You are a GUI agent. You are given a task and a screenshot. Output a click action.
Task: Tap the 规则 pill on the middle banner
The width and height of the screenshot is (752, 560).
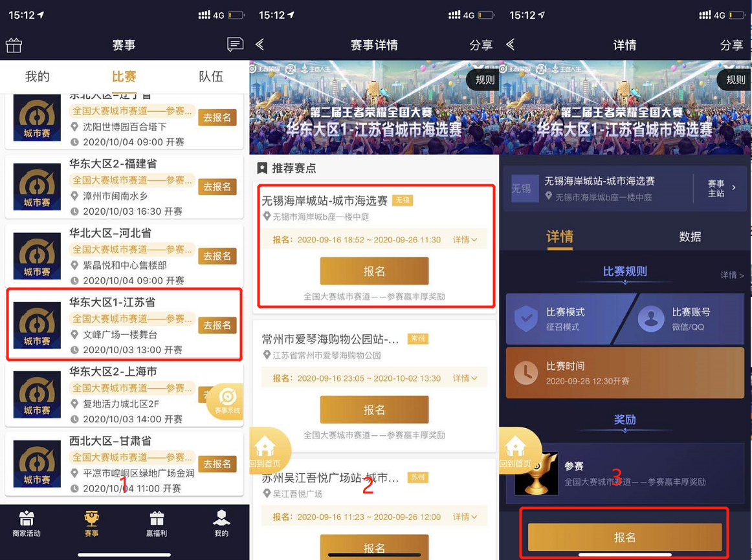coord(484,80)
